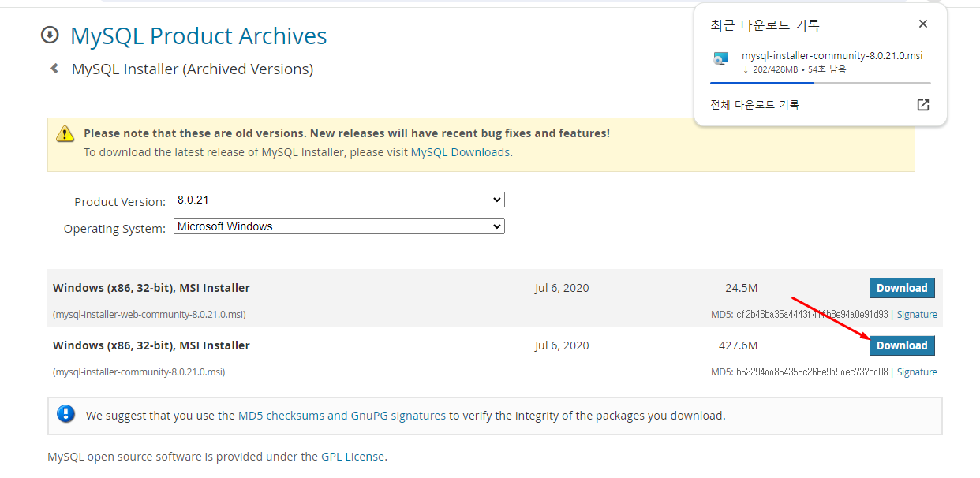The image size is (980, 478).
Task: Click the 전체 다운로드 기록 text
Action: (x=754, y=105)
